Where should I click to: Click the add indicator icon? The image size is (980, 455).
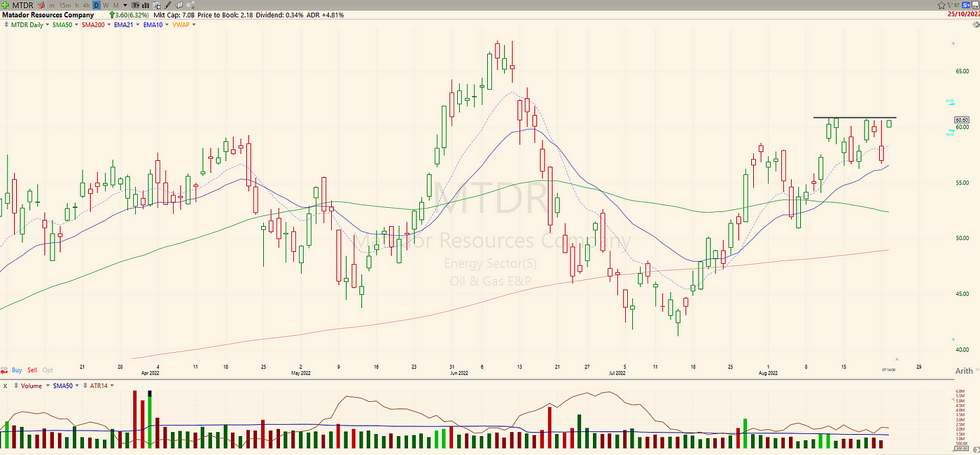pyautogui.click(x=156, y=6)
